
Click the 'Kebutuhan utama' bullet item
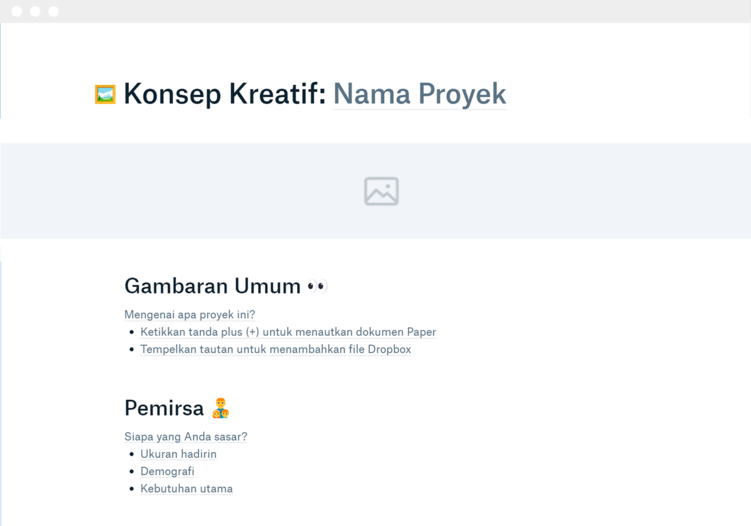click(x=186, y=489)
